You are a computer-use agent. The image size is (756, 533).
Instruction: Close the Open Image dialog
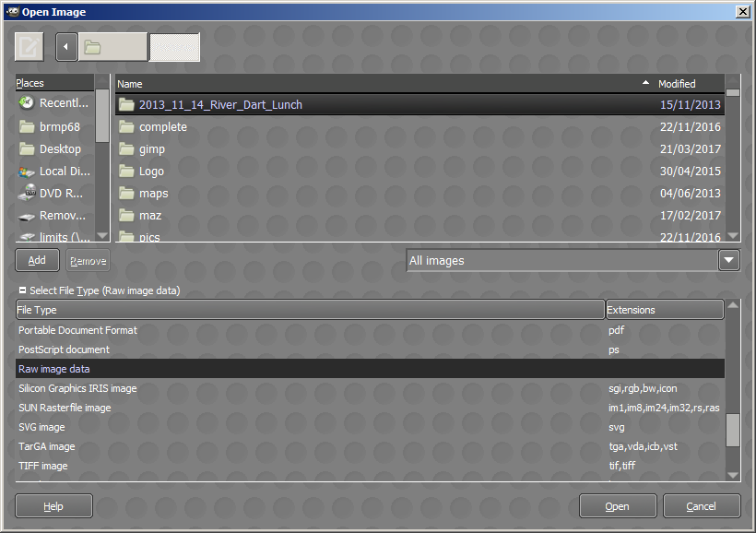point(743,12)
